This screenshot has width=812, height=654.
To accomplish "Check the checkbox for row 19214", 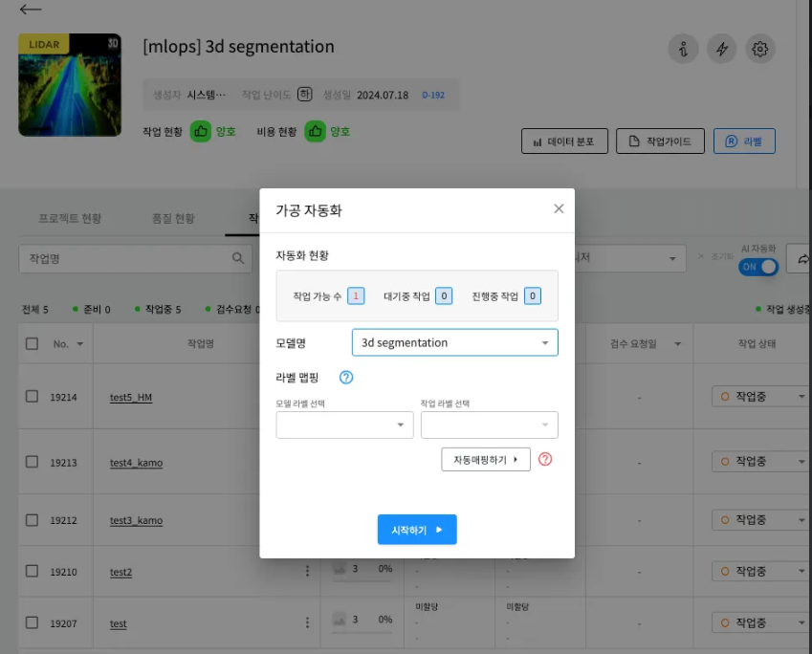I will [x=32, y=397].
